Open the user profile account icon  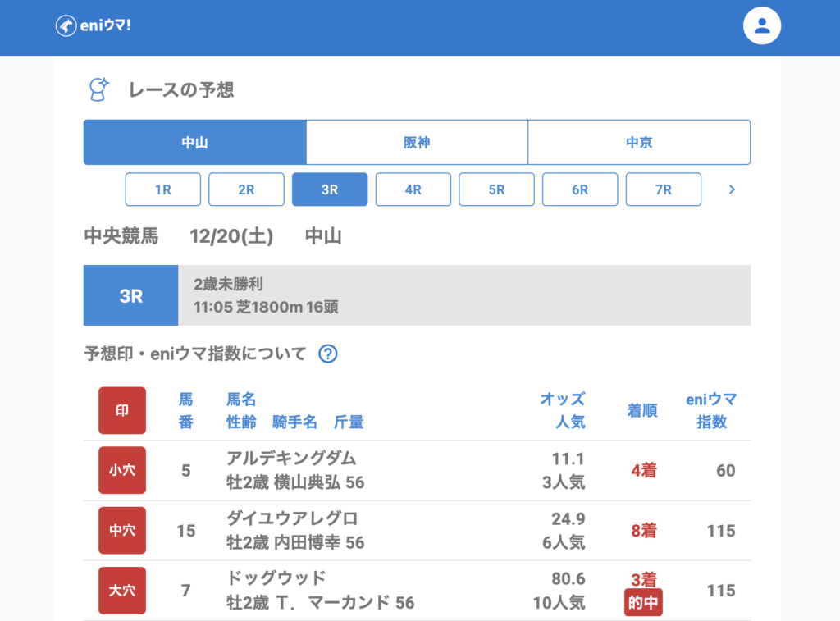(x=761, y=25)
